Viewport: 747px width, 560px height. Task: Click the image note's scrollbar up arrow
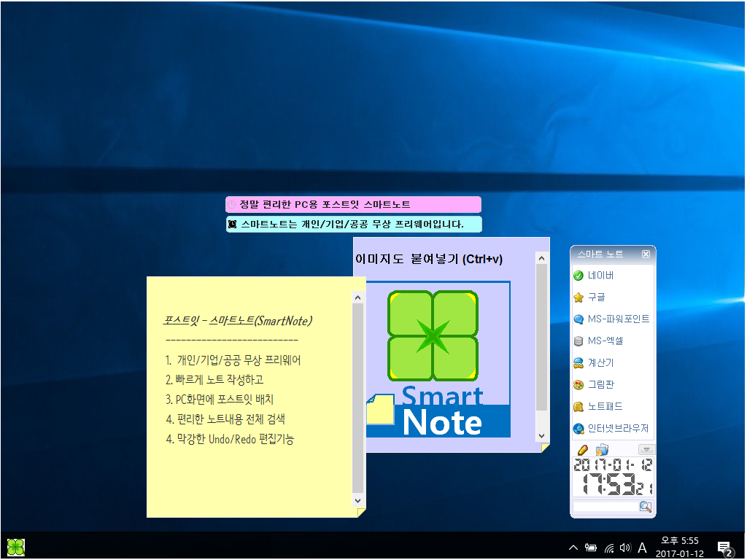coord(541,257)
